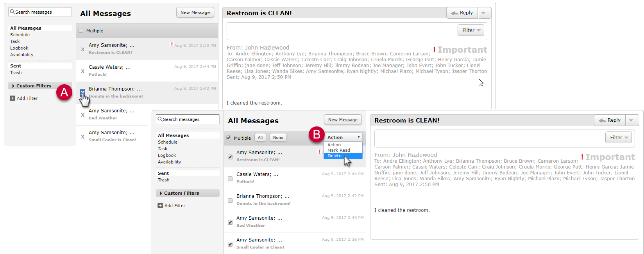Uncheck the Bad Weather message checkbox

pyautogui.click(x=230, y=222)
